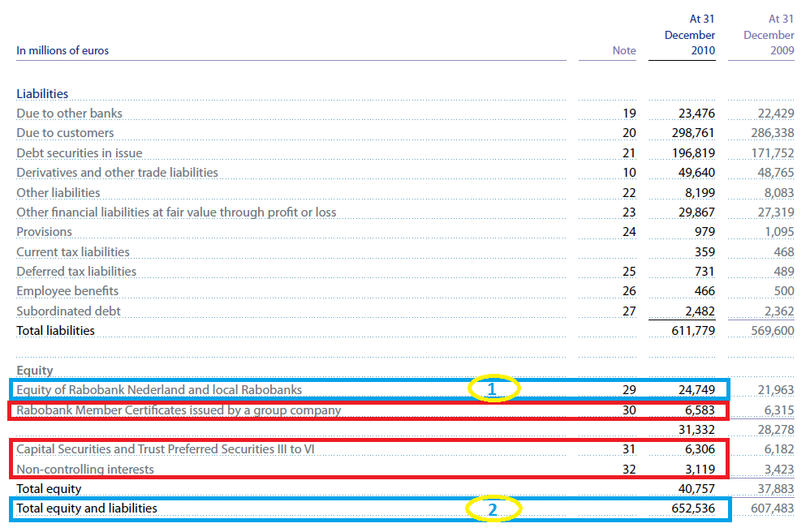
Task: Select 2010 value 23,476 for Due to other banks
Action: click(x=696, y=114)
